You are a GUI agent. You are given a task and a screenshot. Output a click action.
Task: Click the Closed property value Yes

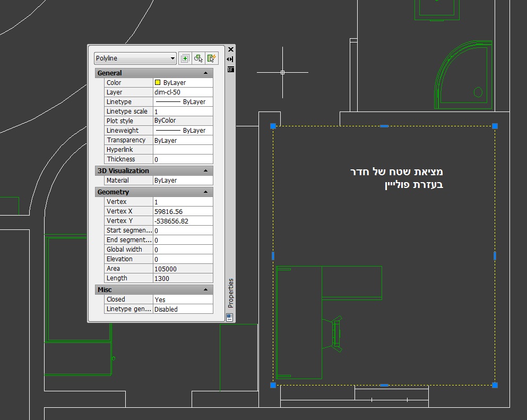[183, 299]
